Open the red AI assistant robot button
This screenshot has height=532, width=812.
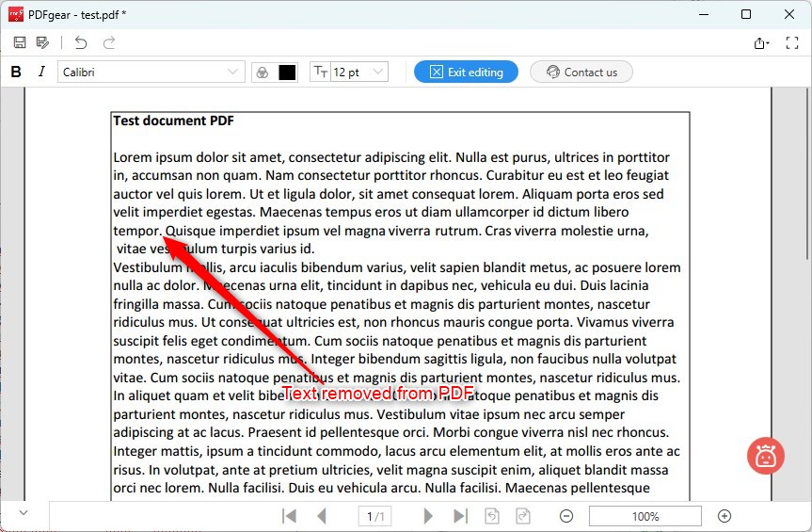point(765,456)
